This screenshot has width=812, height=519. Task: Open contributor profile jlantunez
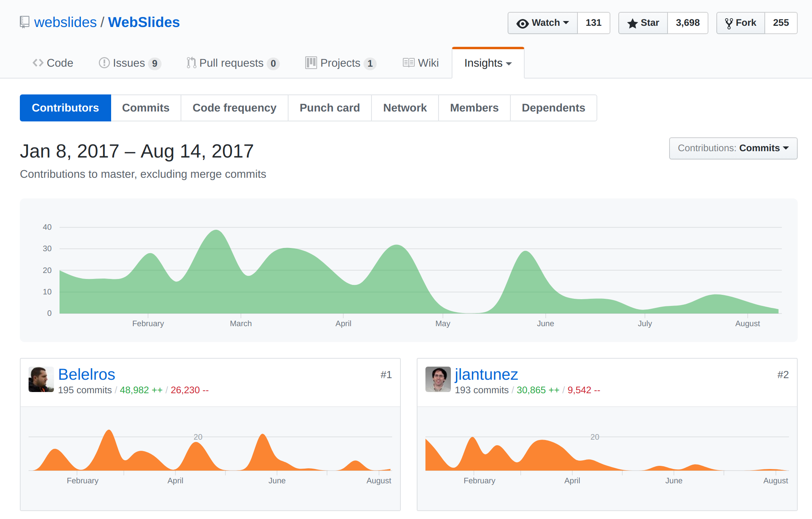point(487,374)
